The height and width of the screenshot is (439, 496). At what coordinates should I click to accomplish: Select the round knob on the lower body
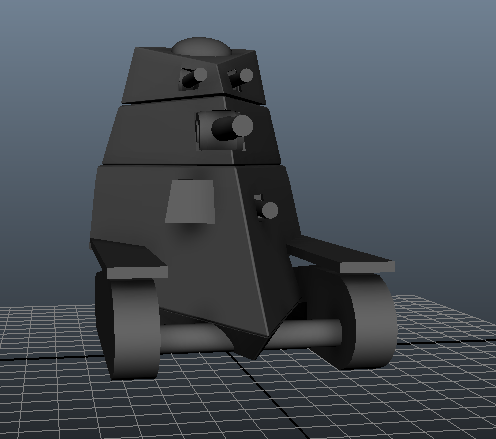tap(269, 210)
